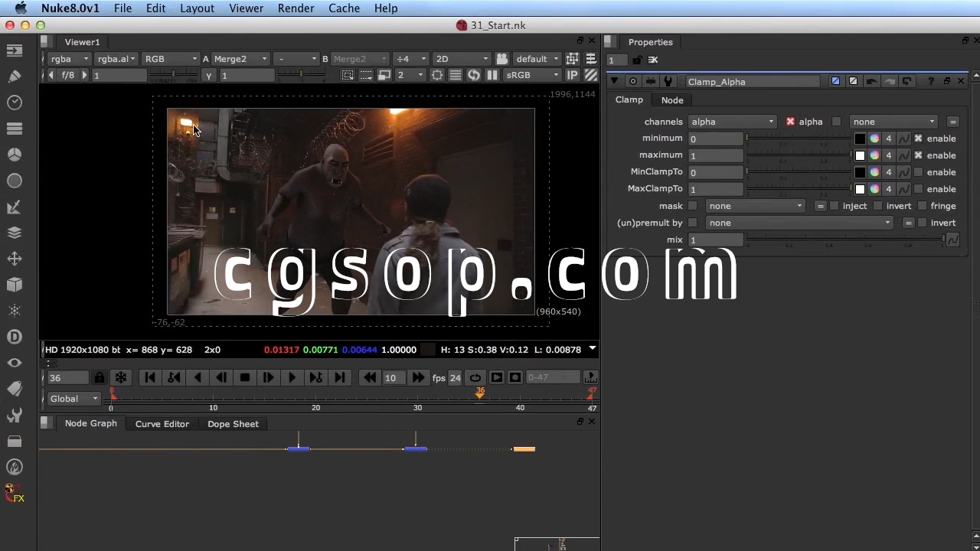The height and width of the screenshot is (551, 980).
Task: Open the FurnaceCore FX plugin icon
Action: pos(15,494)
